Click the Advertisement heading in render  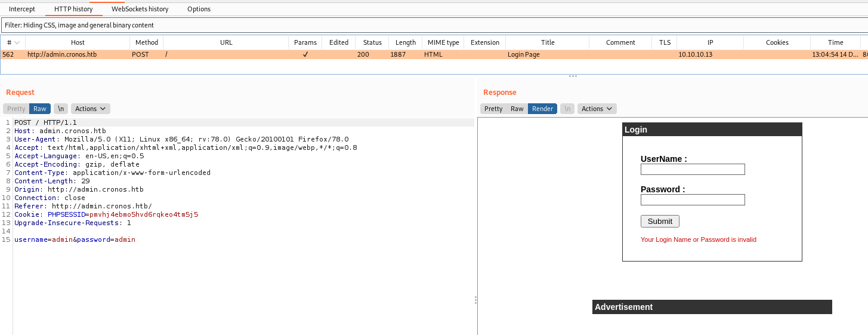click(623, 307)
